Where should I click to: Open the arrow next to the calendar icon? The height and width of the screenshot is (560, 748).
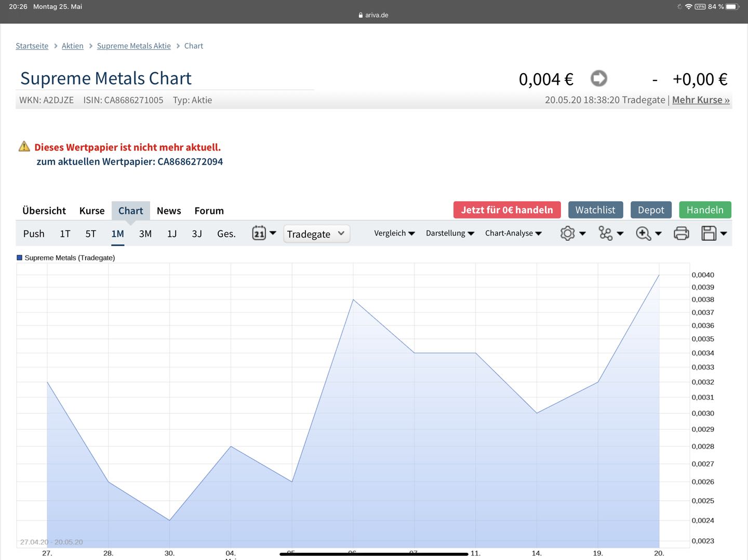pyautogui.click(x=273, y=233)
